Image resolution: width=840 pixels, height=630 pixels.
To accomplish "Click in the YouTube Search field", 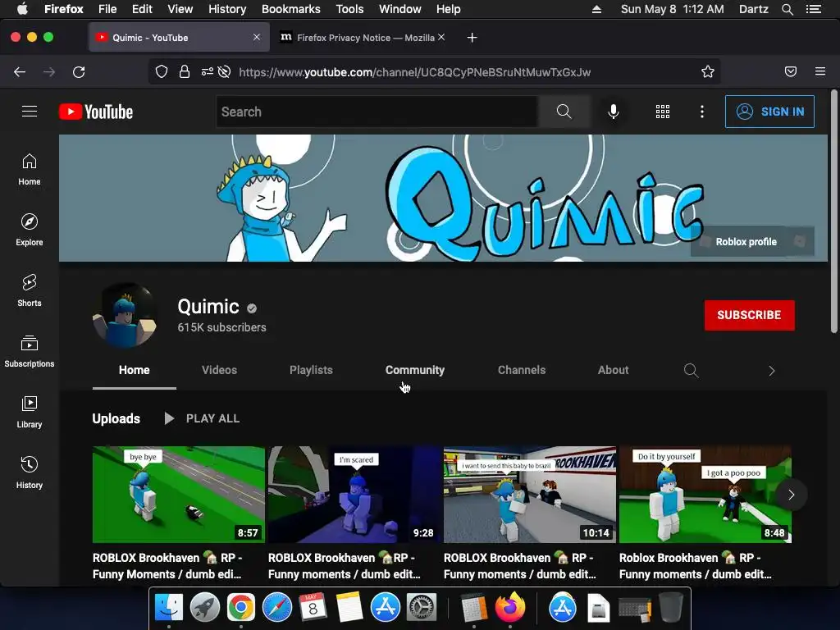I will click(x=377, y=112).
